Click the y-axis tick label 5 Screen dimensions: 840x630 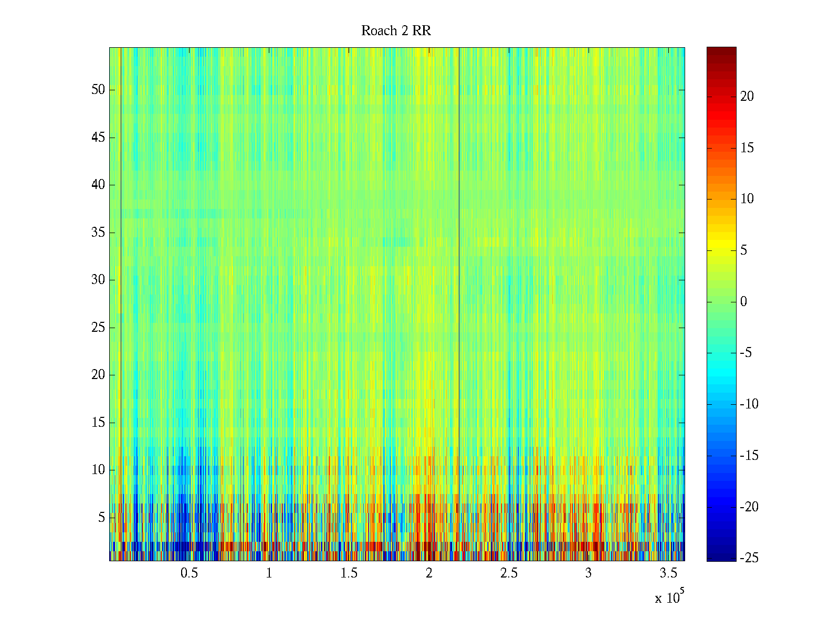tap(101, 518)
